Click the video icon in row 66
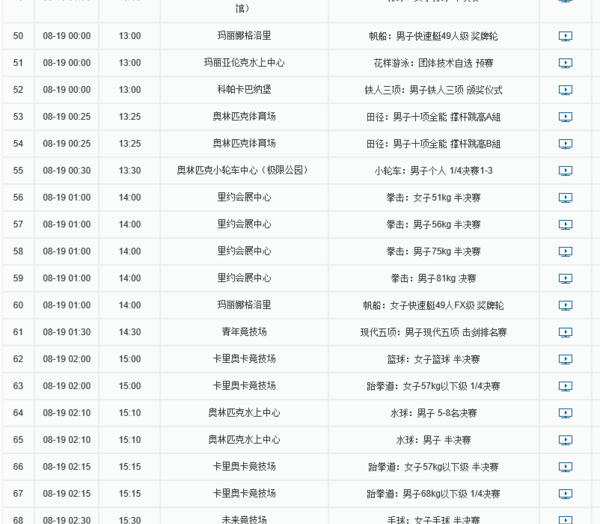600x524 pixels. pos(565,467)
